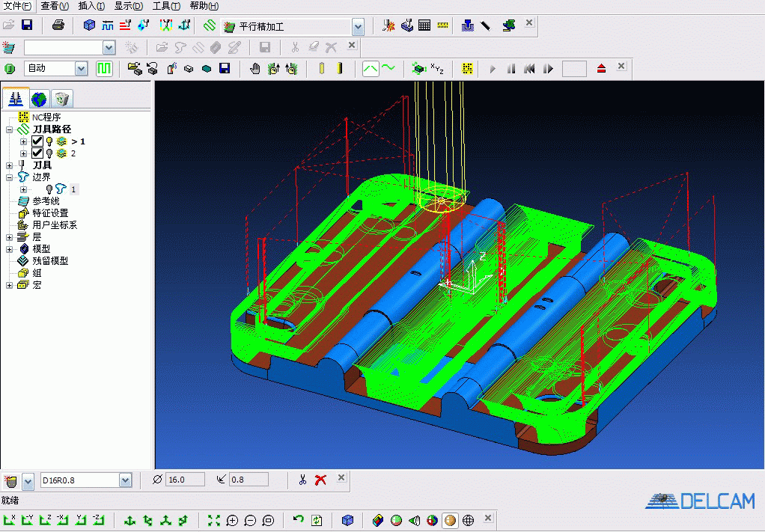Select 特征设置 in the tree
This screenshot has width=765, height=532.
tap(50, 213)
